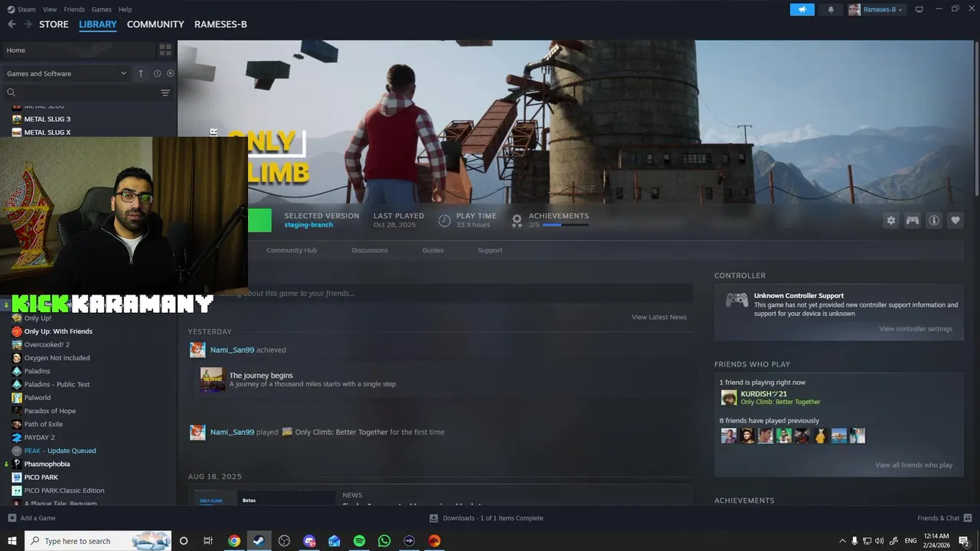This screenshot has width=980, height=551.
Task: Select Only Up: With Friends in library
Action: pos(58,331)
